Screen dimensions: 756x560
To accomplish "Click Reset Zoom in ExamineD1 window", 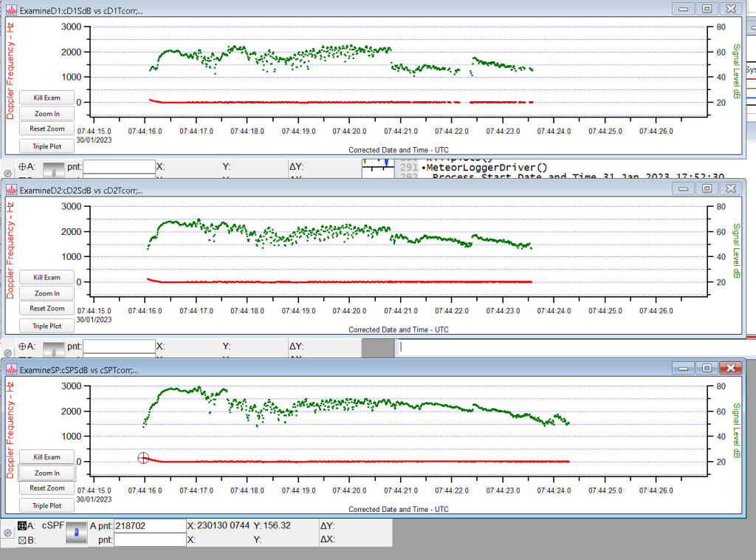I will point(47,129).
